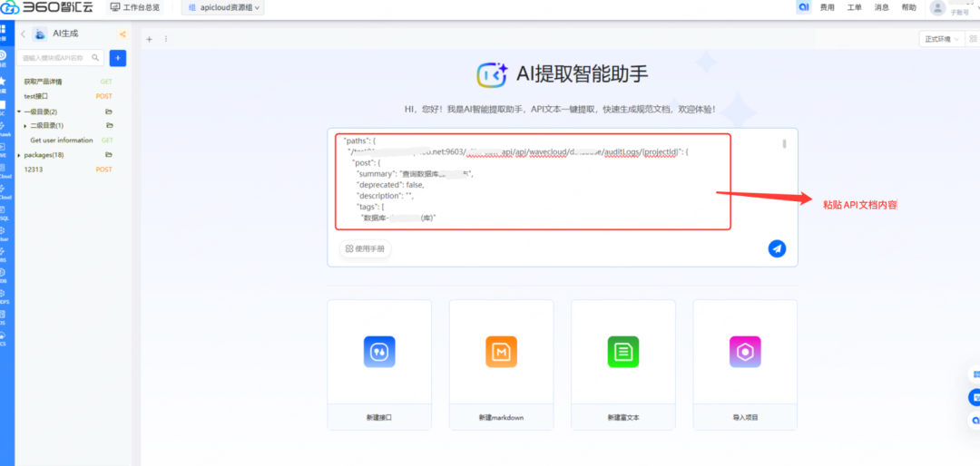Click the blue 新建接口 icon
The width and height of the screenshot is (980, 466).
(x=379, y=352)
